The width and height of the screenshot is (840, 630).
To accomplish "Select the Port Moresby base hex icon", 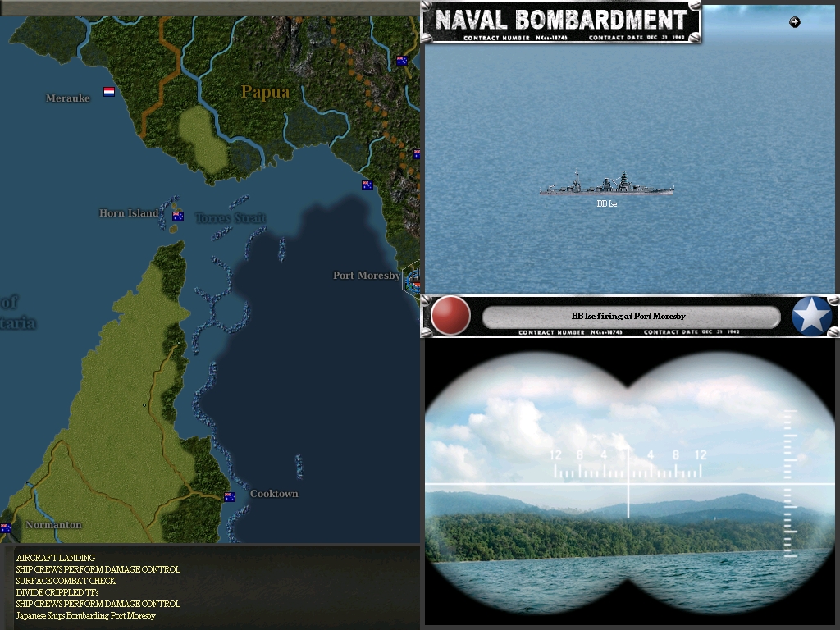I will 413,280.
